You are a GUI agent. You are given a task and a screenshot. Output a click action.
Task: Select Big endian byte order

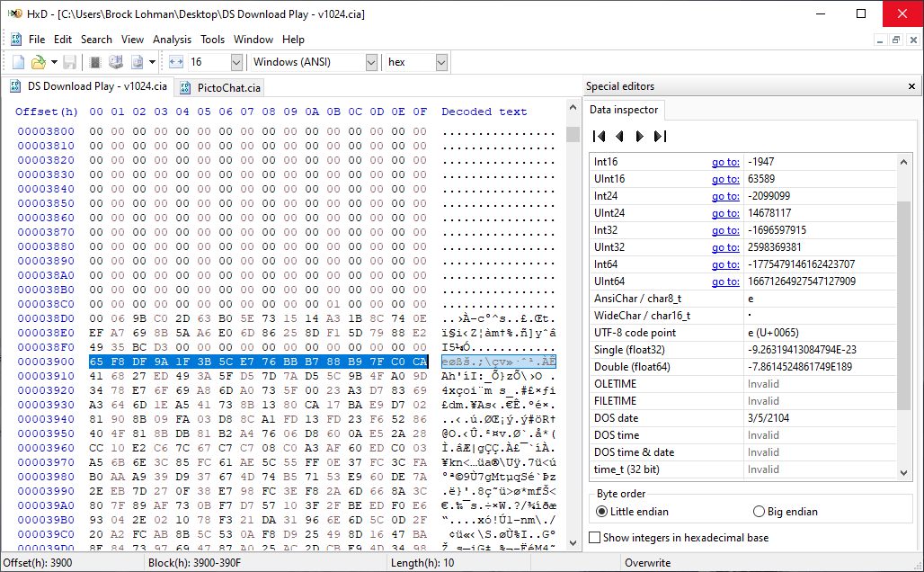786,512
